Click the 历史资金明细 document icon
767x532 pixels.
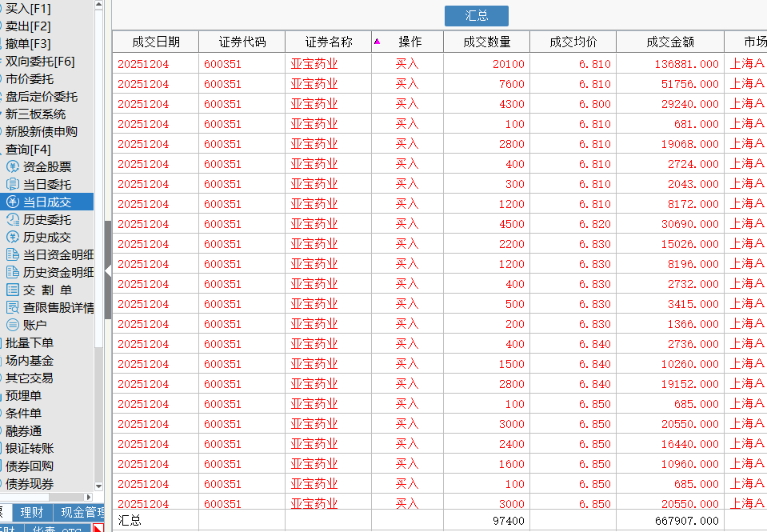12,272
